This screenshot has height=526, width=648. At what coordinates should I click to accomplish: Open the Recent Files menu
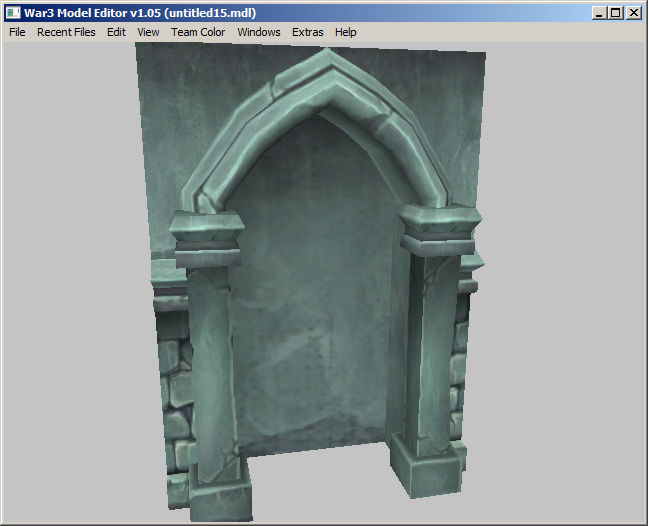(x=66, y=32)
